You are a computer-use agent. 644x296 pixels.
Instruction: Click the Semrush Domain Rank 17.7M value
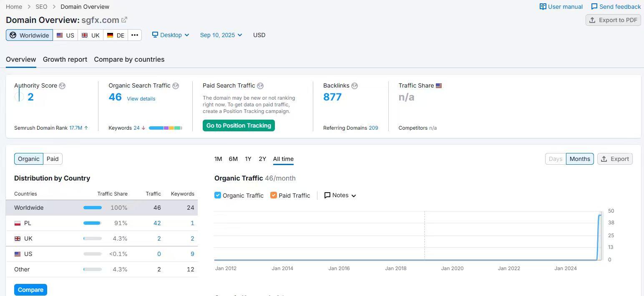75,128
